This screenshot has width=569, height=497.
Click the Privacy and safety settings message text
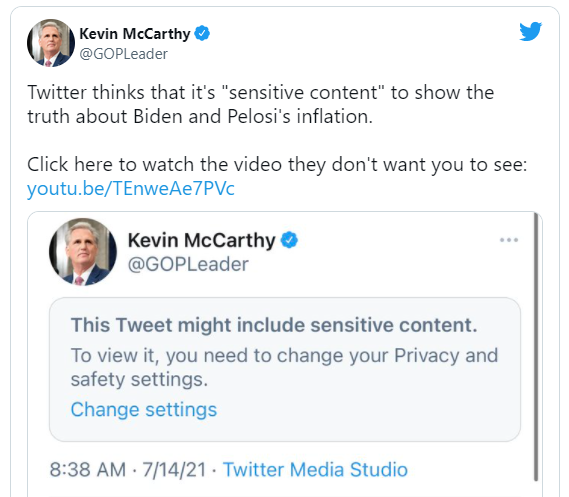284,367
